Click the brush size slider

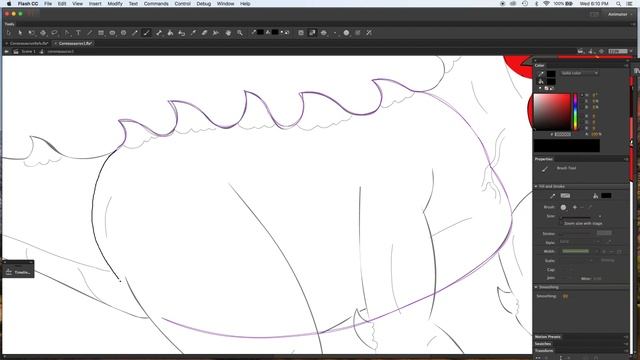(x=576, y=217)
